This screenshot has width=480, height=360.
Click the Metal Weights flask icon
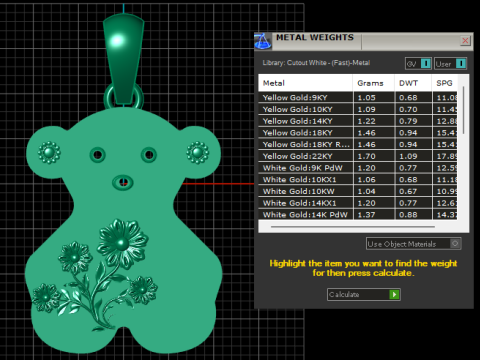click(x=263, y=42)
